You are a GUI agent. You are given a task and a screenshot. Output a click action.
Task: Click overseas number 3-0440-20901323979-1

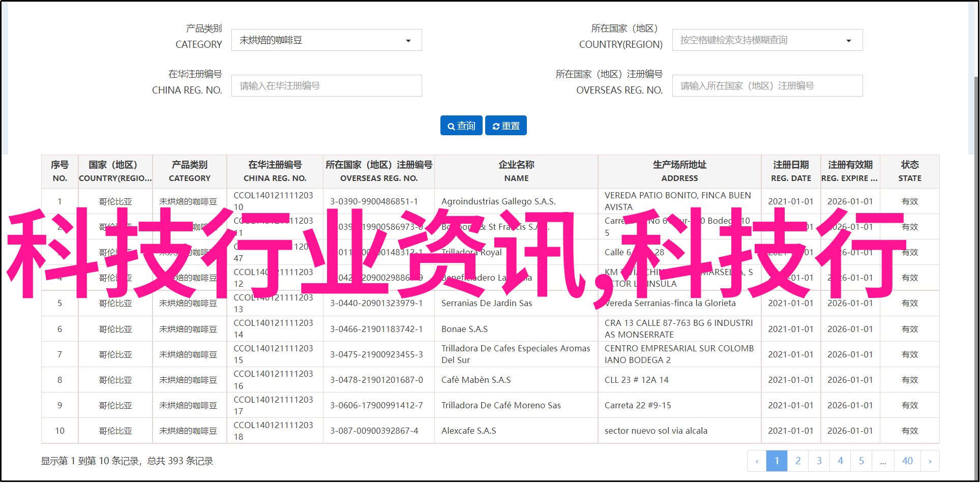click(376, 303)
